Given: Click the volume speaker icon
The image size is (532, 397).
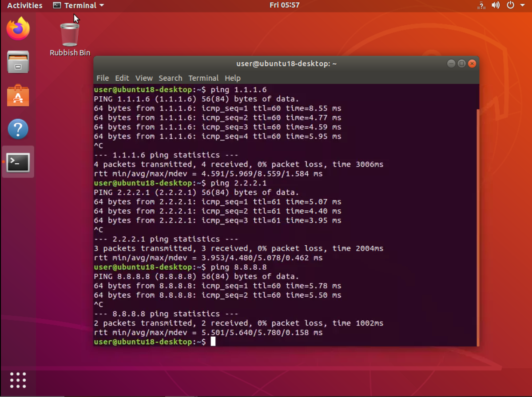Looking at the screenshot, I should pyautogui.click(x=496, y=5).
